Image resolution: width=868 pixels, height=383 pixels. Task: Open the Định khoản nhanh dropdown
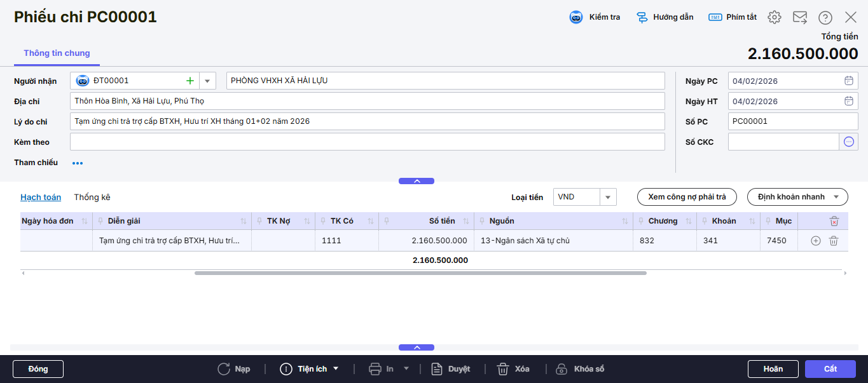(x=797, y=197)
